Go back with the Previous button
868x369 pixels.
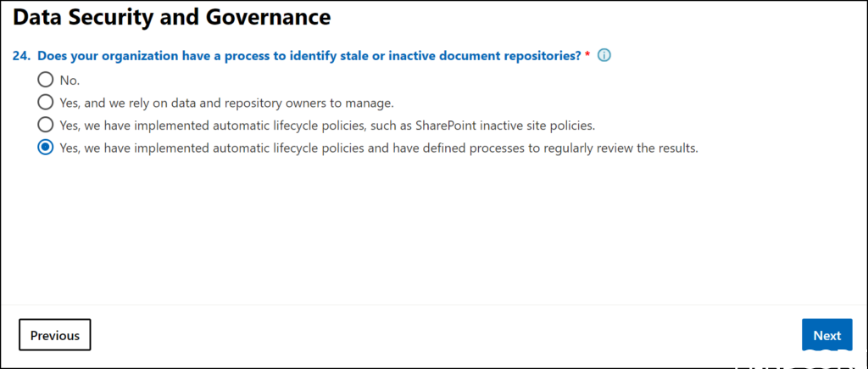(x=55, y=335)
